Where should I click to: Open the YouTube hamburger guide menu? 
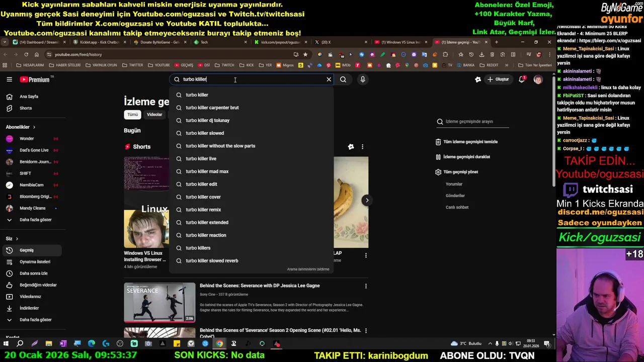9,79
